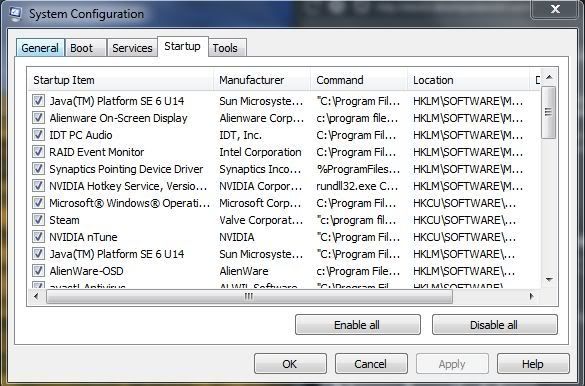Uncheck the AlienWare-OSD startup item

click(x=38, y=271)
